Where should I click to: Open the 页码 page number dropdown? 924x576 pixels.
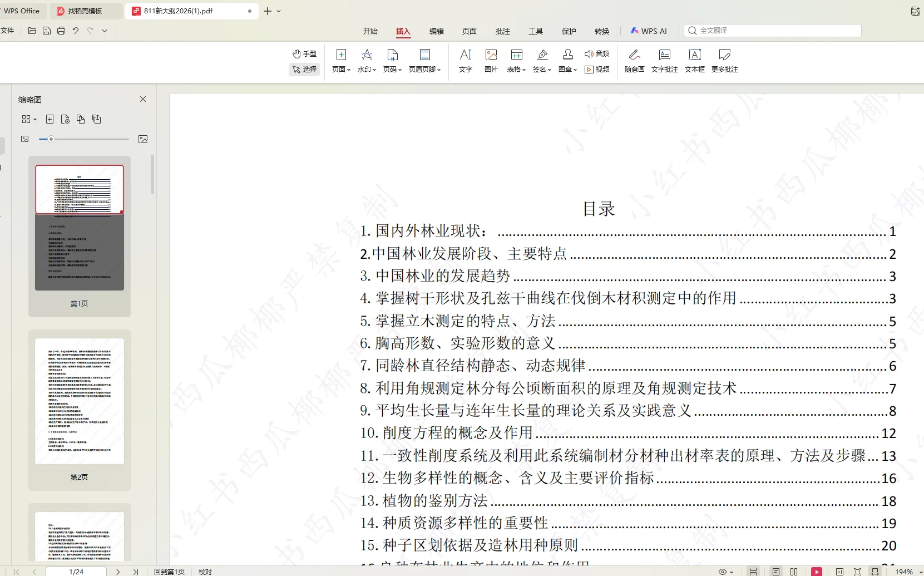click(x=392, y=70)
